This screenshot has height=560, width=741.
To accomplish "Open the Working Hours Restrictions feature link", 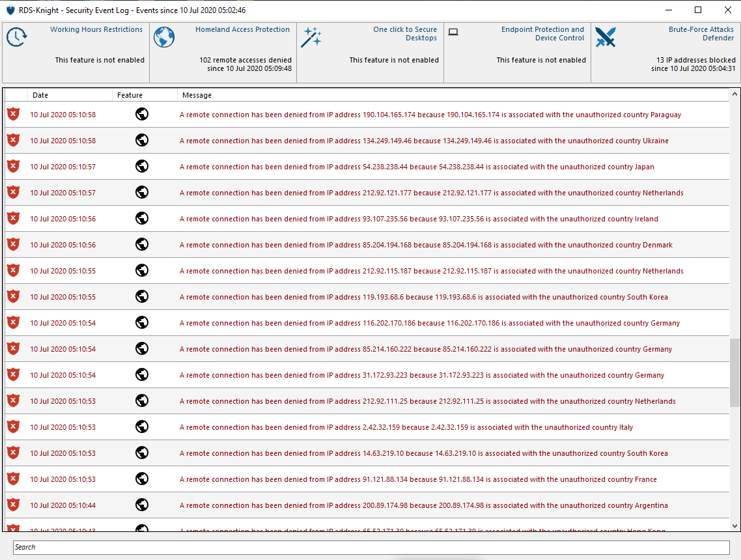I will point(96,29).
